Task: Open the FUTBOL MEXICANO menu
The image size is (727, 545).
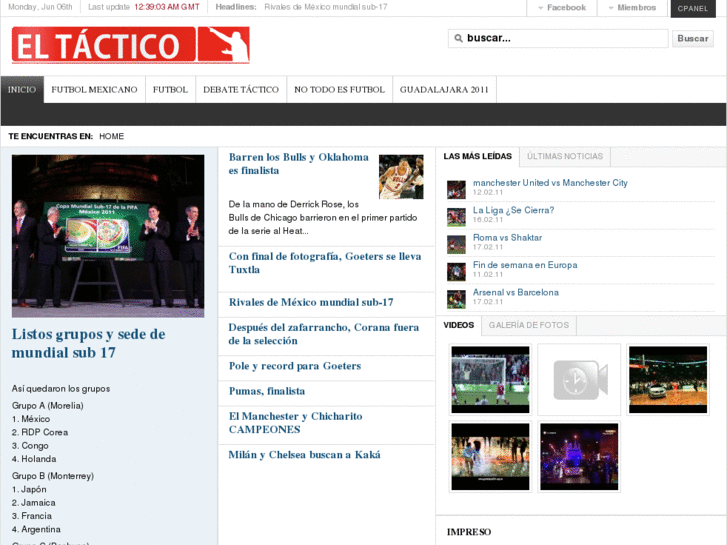Action: pos(94,90)
